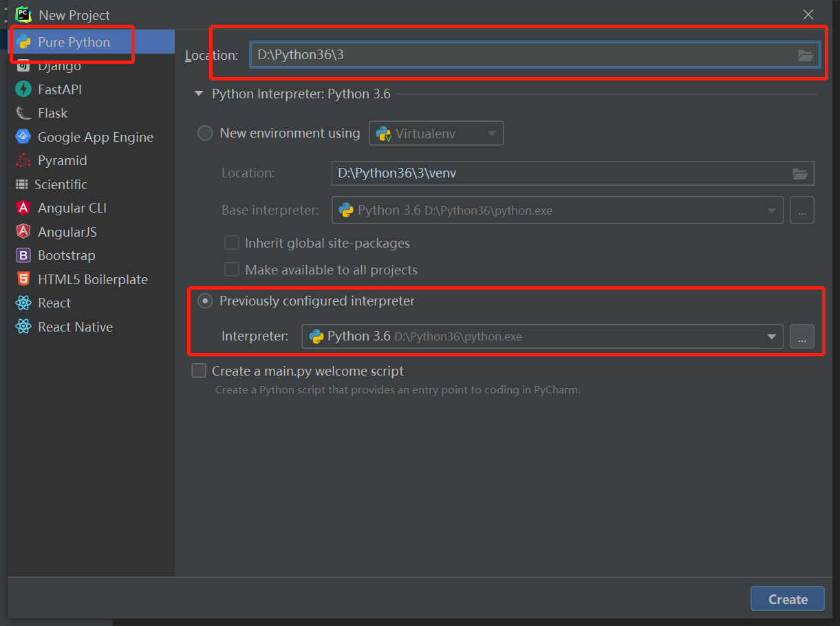
Task: Choose React Native project type
Action: (91, 327)
